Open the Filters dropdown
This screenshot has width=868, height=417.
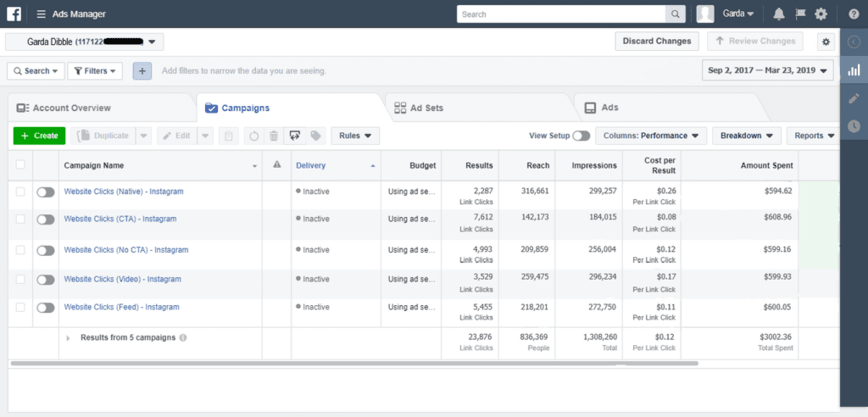point(95,71)
